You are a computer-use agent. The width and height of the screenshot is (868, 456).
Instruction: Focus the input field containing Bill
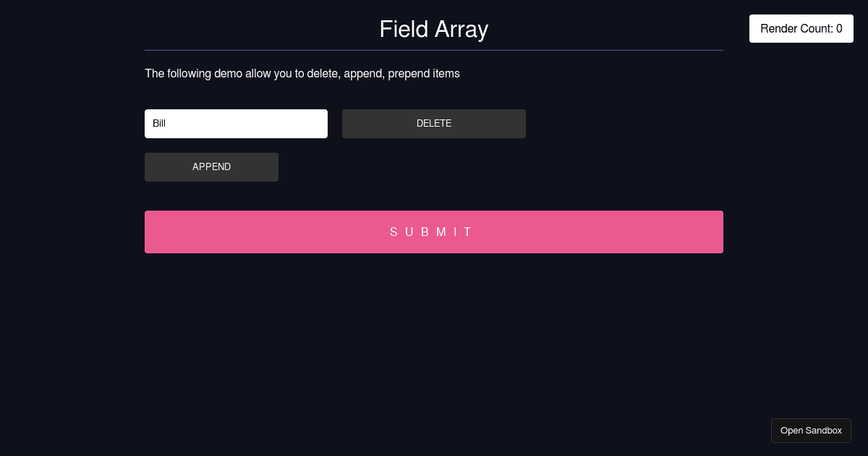[x=236, y=124]
